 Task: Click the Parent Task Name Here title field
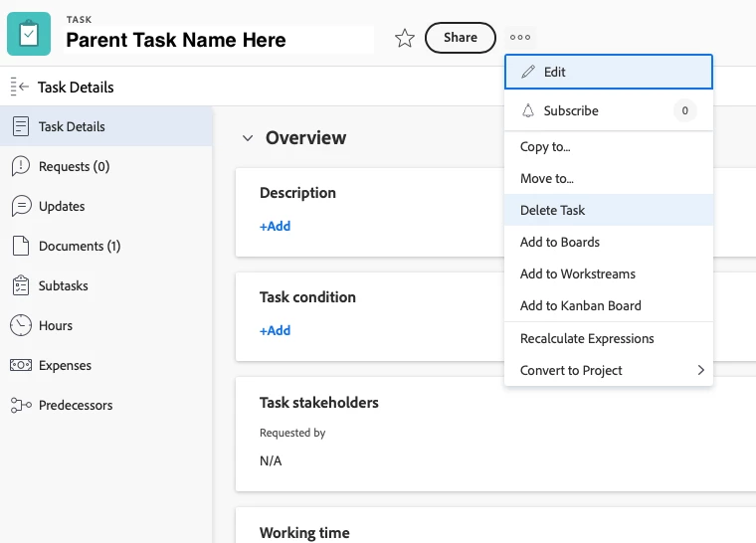pyautogui.click(x=217, y=40)
